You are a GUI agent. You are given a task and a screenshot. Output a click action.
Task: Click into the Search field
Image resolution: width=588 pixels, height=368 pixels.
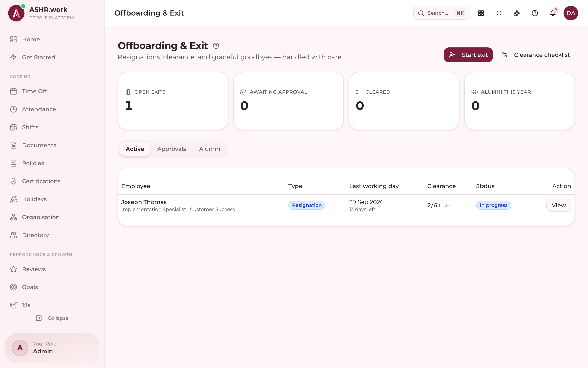tap(441, 13)
